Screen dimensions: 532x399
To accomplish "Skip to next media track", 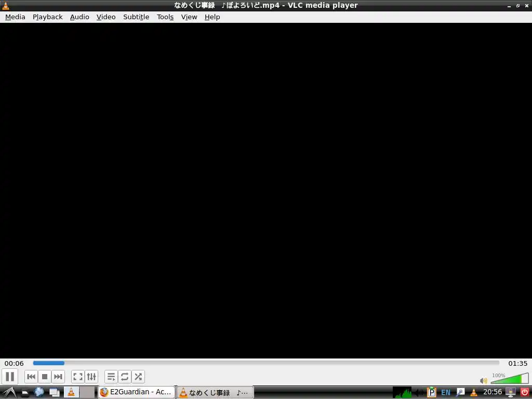I will [58, 377].
